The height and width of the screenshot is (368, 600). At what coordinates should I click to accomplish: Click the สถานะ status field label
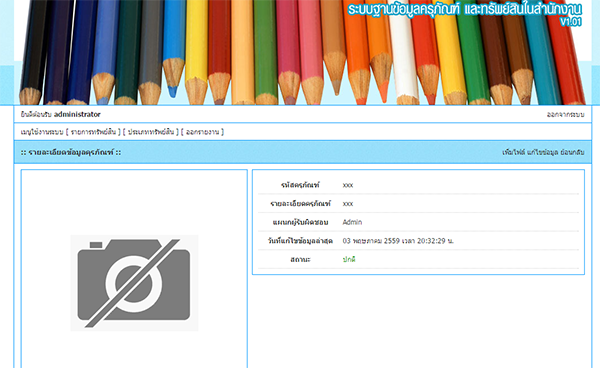coord(300,260)
